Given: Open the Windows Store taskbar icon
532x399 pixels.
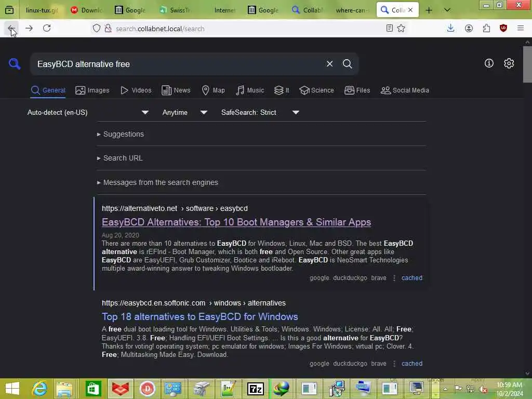Looking at the screenshot, I should coord(93,389).
